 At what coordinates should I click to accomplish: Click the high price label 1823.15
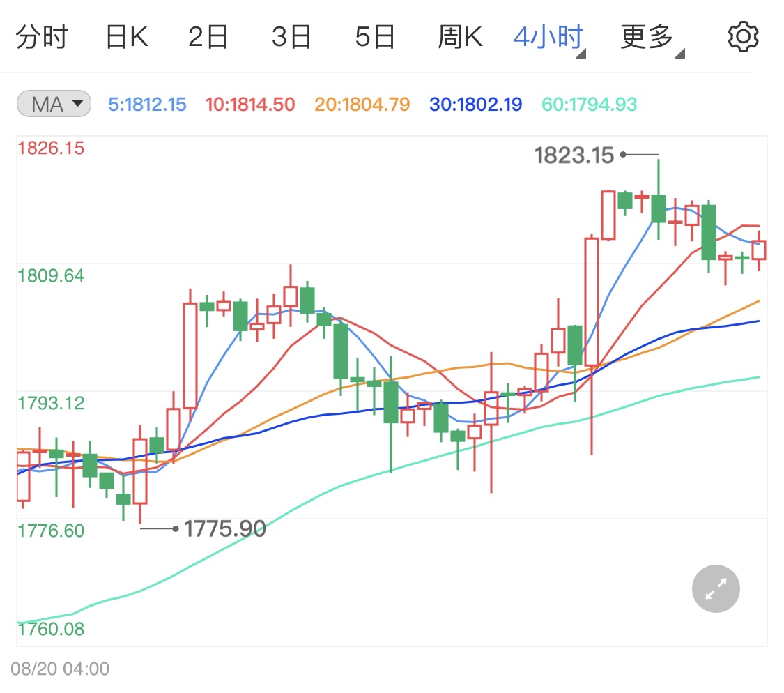pyautogui.click(x=574, y=155)
